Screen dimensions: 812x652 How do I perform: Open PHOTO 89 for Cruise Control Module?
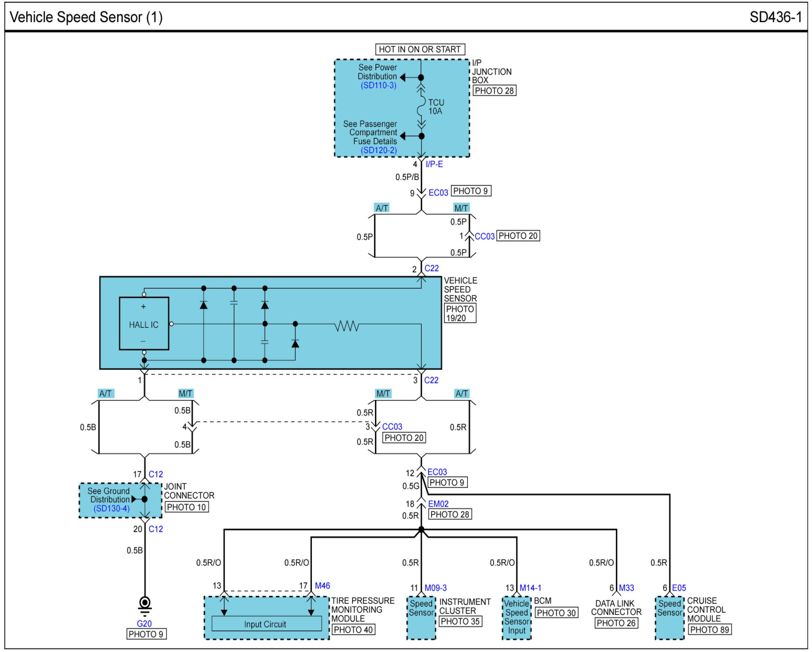[709, 629]
